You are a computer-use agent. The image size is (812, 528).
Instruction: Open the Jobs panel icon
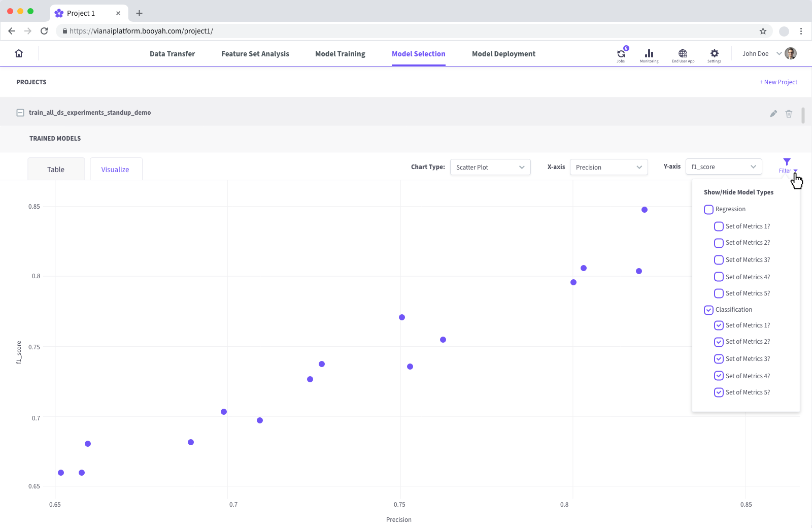(621, 53)
